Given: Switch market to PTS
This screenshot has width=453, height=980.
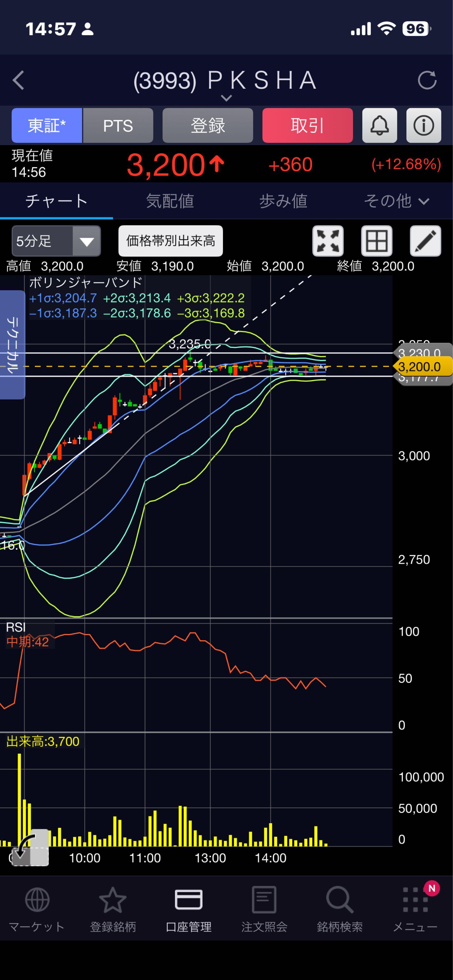Looking at the screenshot, I should 118,125.
